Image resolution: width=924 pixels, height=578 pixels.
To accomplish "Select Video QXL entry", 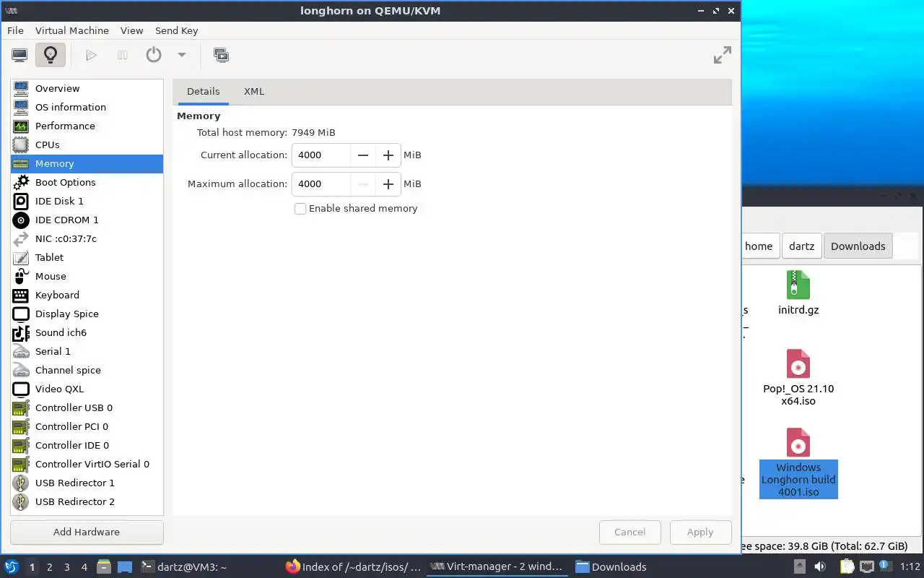I will pos(87,389).
